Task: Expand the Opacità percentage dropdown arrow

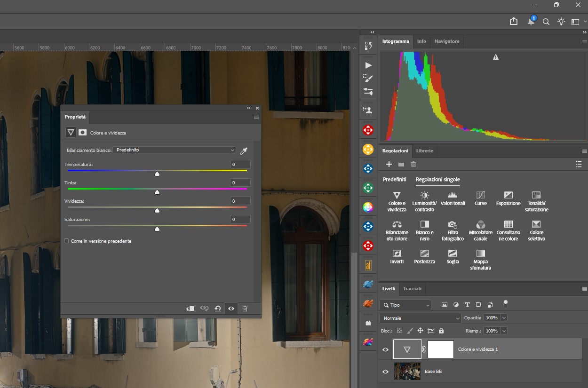Action: [x=504, y=318]
